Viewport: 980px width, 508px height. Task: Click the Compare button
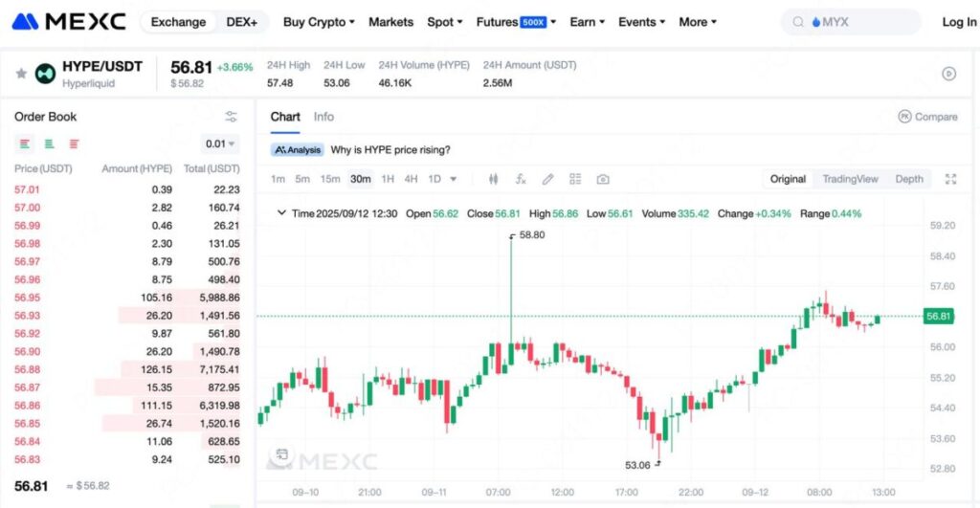[927, 117]
